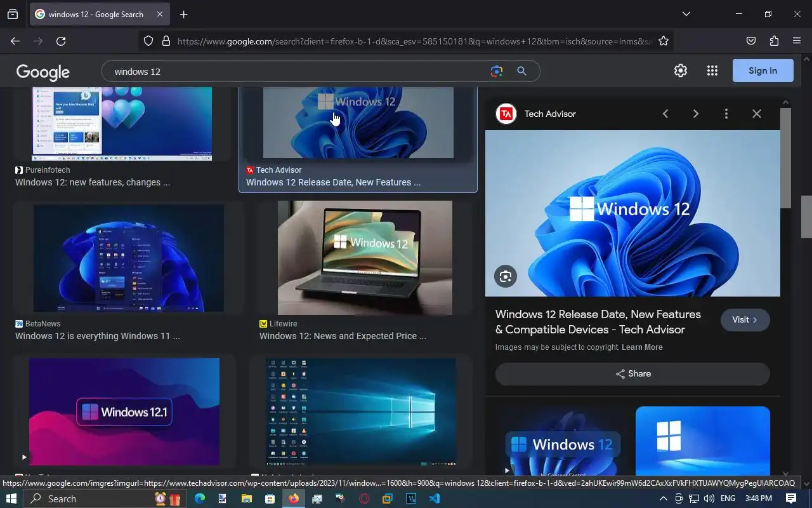Open three-dot options in preview panel
Screen dimensions: 812x508
[726, 114]
